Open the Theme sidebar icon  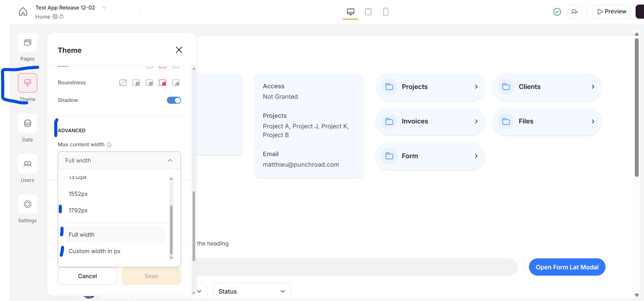coord(27,83)
